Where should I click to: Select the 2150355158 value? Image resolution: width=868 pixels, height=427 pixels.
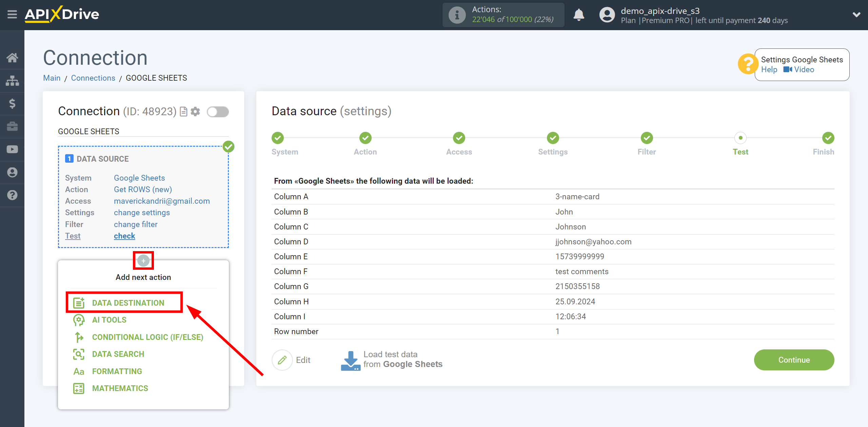pos(577,286)
